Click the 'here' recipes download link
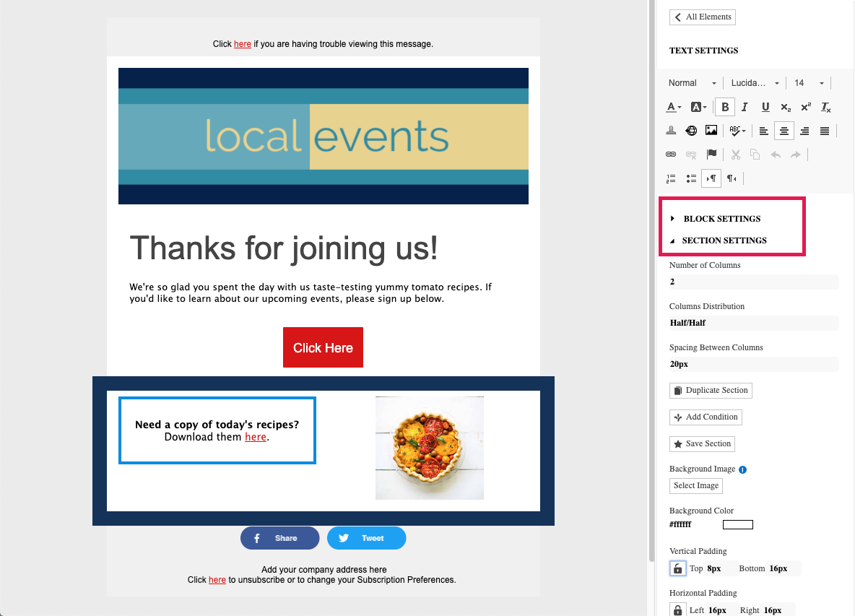Image resolution: width=855 pixels, height=616 pixels. [x=255, y=437]
